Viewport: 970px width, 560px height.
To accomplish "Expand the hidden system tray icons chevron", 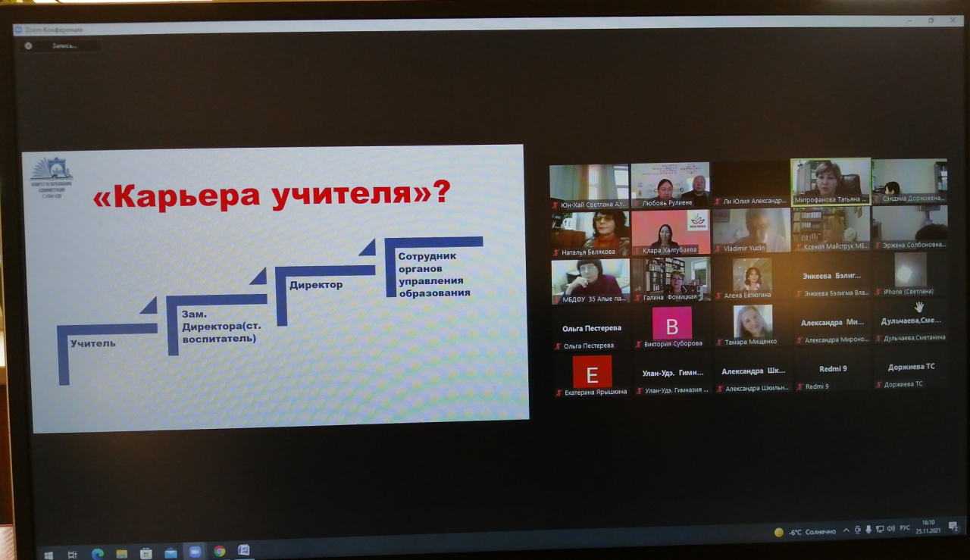I will point(846,530).
